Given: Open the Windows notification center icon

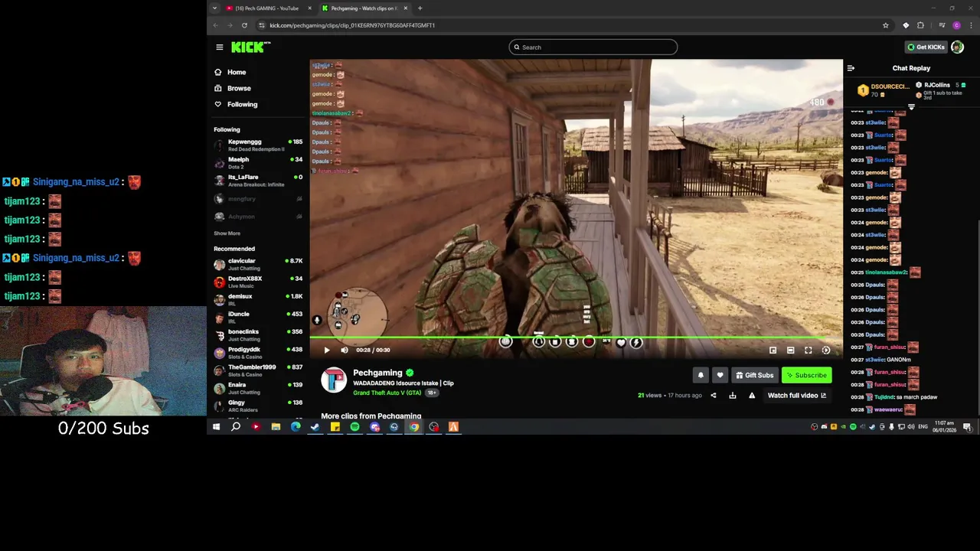Looking at the screenshot, I should click(x=967, y=427).
